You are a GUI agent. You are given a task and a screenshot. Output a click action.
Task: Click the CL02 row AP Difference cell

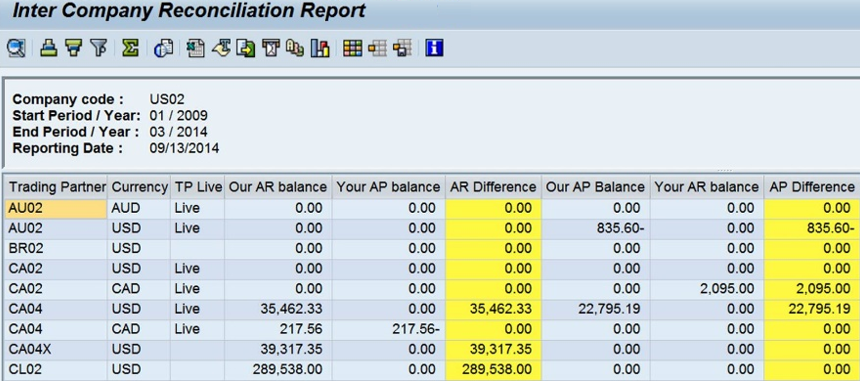(812, 369)
